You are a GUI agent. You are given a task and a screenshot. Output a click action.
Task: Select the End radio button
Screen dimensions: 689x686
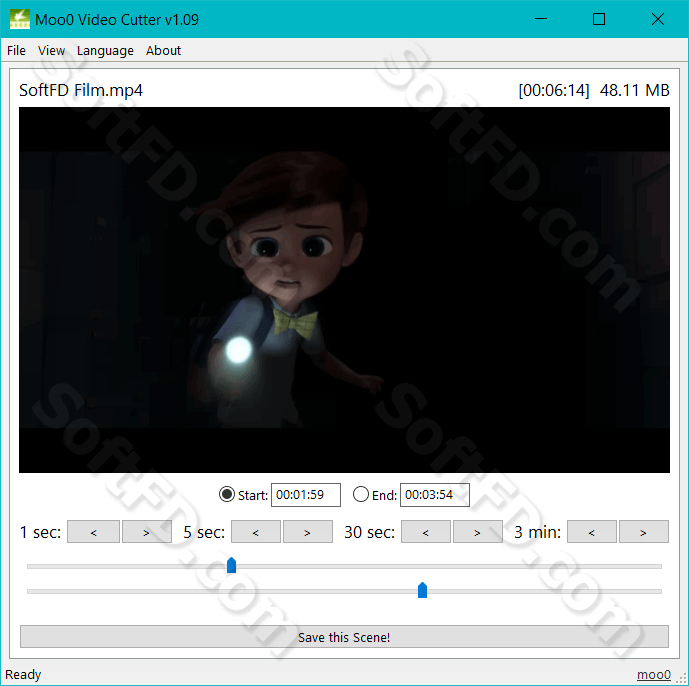(x=361, y=494)
